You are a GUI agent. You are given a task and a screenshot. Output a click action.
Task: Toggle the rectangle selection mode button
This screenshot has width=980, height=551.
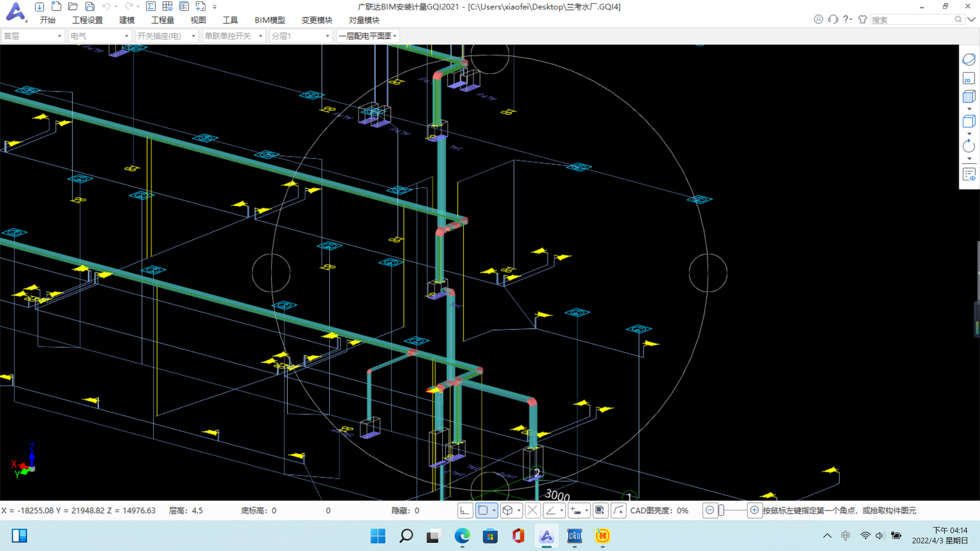pos(483,510)
